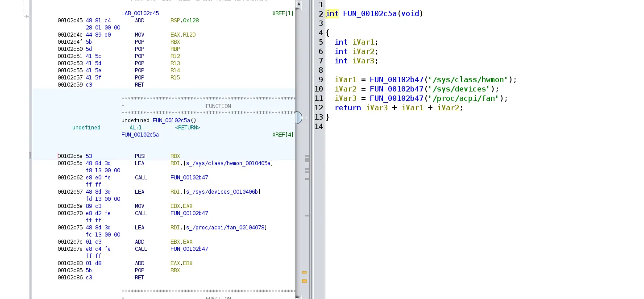Select the "/sys/devices" string in decompiler
Screen dimensions: 644x299
point(459,89)
